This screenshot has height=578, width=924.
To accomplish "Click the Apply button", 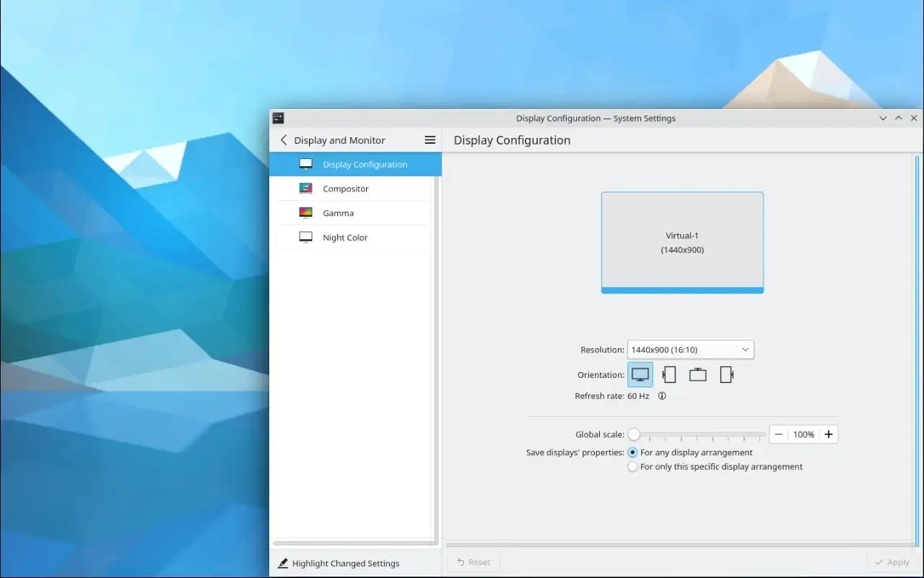I will pyautogui.click(x=892, y=562).
